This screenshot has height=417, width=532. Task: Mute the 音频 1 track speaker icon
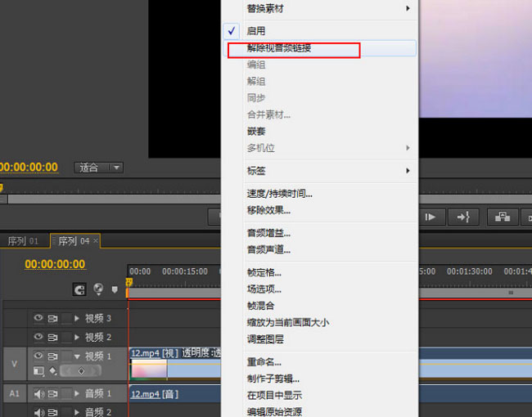38,394
